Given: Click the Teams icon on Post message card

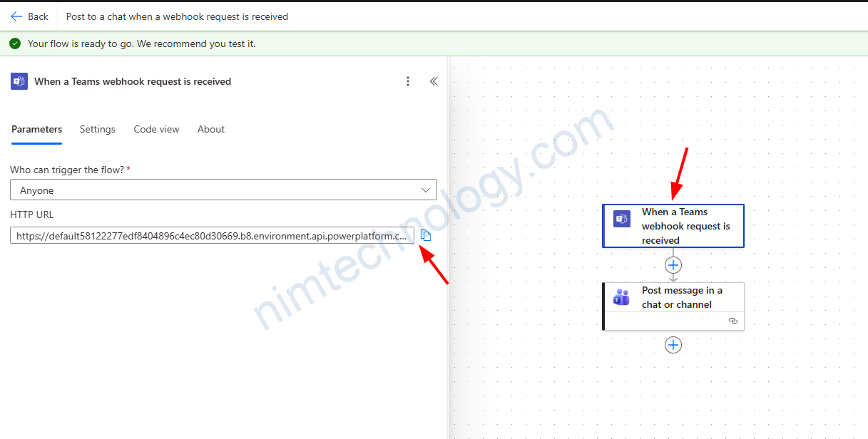Looking at the screenshot, I should pyautogui.click(x=622, y=297).
